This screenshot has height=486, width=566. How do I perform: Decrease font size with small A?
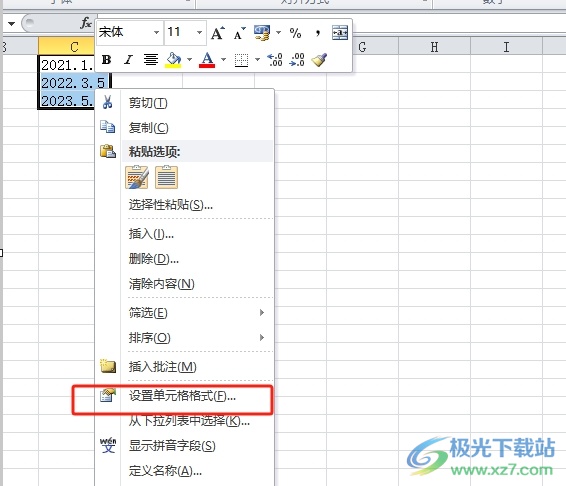pos(239,33)
